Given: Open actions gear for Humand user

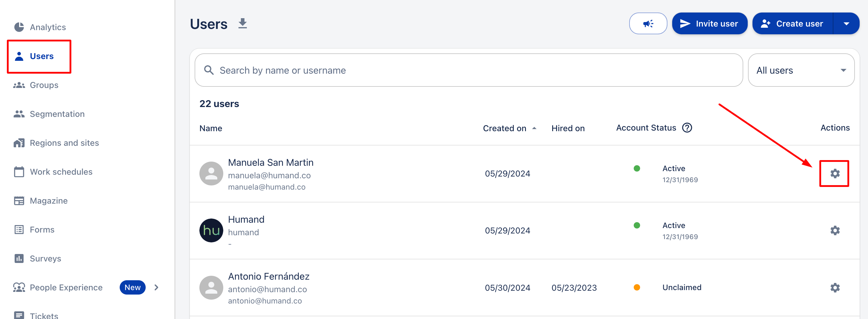Looking at the screenshot, I should point(834,230).
